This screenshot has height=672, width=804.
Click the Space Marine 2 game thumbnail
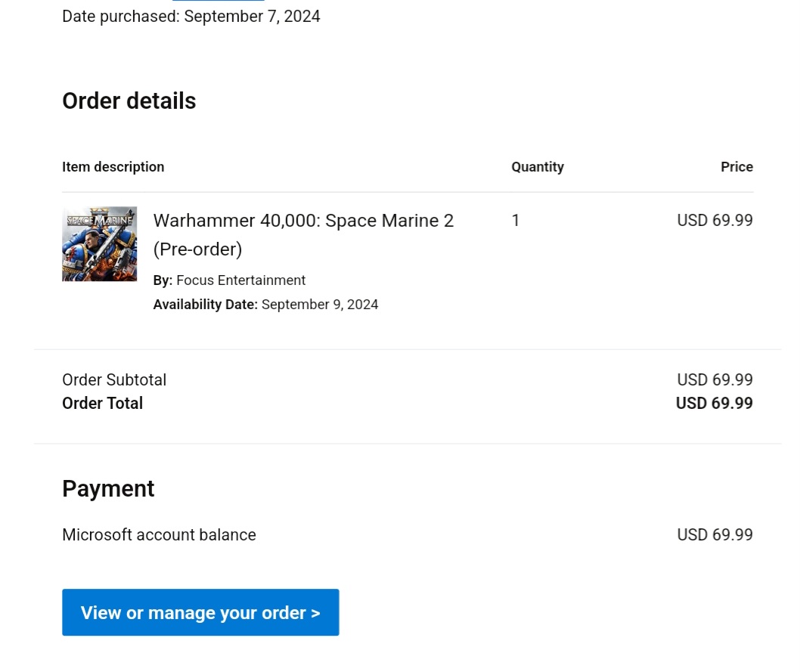click(x=99, y=243)
